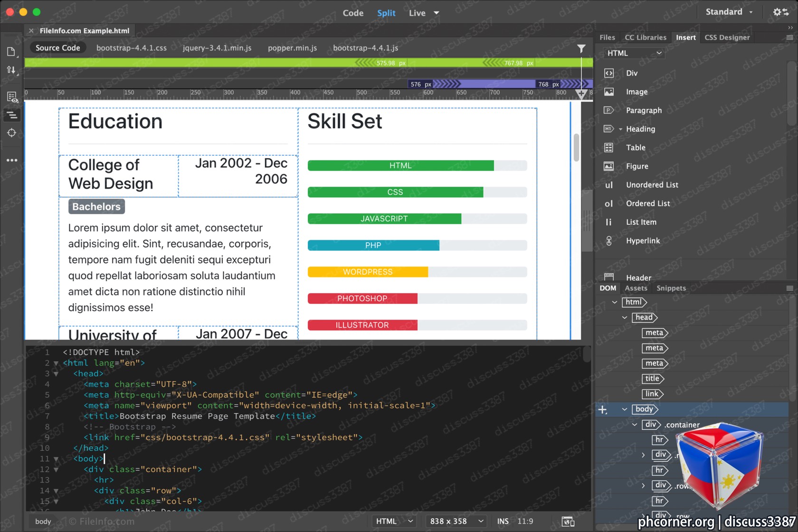
Task: Open the HTML category dropdown in Insert panel
Action: click(634, 53)
